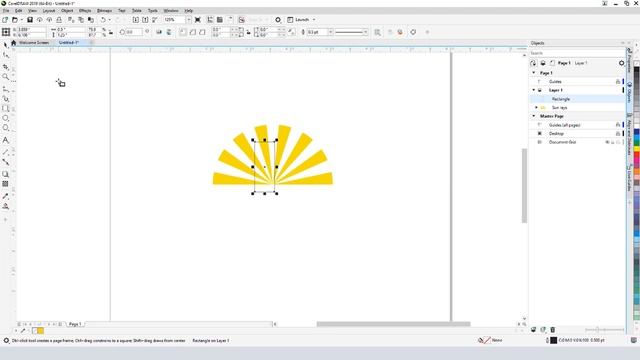Select the Freehand tool
This screenshot has height=360, width=640.
click(x=6, y=89)
